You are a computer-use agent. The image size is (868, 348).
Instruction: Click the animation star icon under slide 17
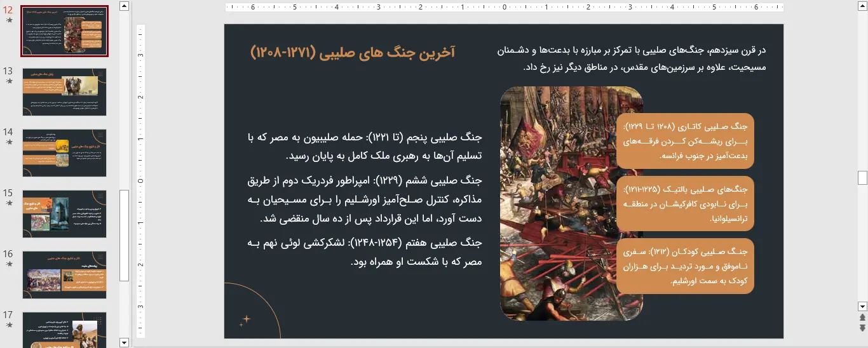[x=9, y=325]
